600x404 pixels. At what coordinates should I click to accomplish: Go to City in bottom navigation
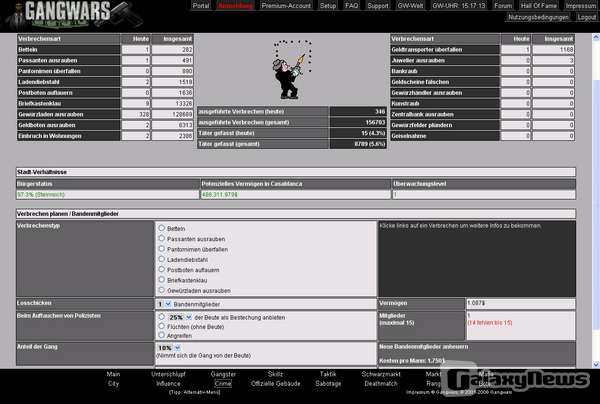click(x=113, y=383)
